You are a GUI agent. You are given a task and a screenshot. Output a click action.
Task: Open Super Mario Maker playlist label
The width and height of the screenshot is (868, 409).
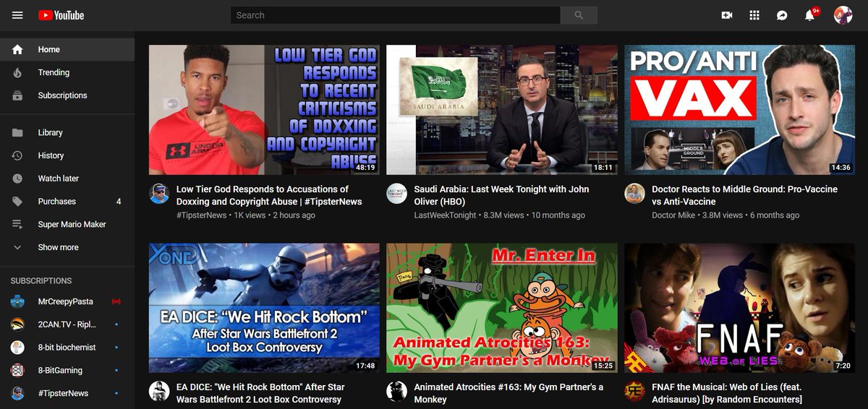click(72, 224)
